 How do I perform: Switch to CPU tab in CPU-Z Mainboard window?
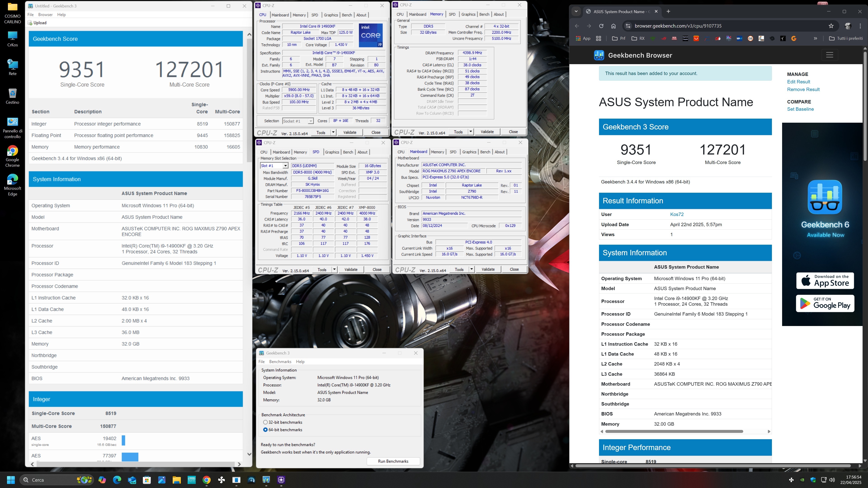[x=401, y=152]
